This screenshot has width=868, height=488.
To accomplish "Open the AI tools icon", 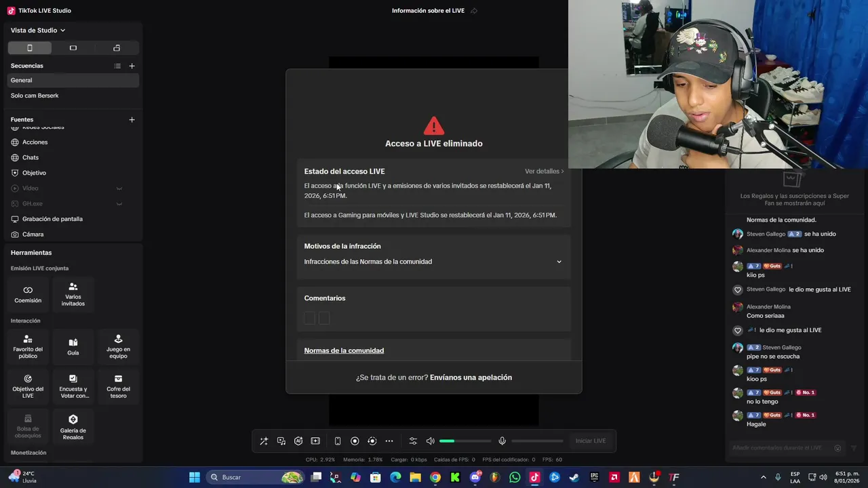I will [298, 441].
